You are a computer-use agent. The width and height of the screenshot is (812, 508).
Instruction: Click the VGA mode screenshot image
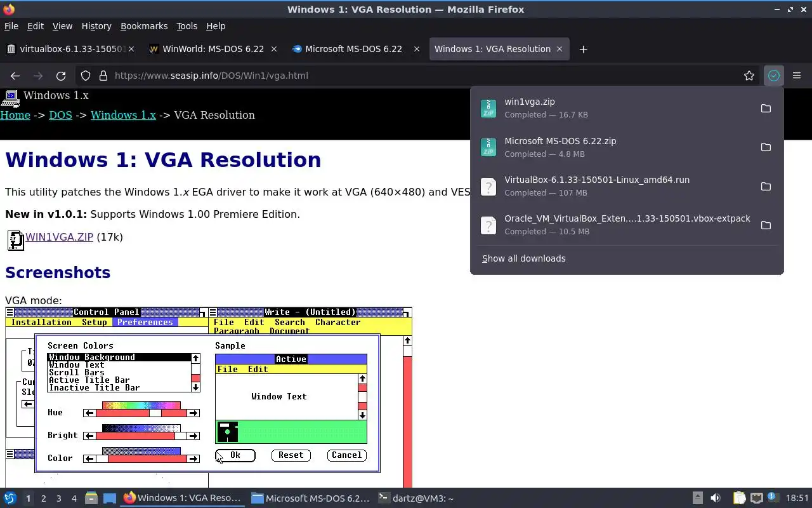pos(209,398)
